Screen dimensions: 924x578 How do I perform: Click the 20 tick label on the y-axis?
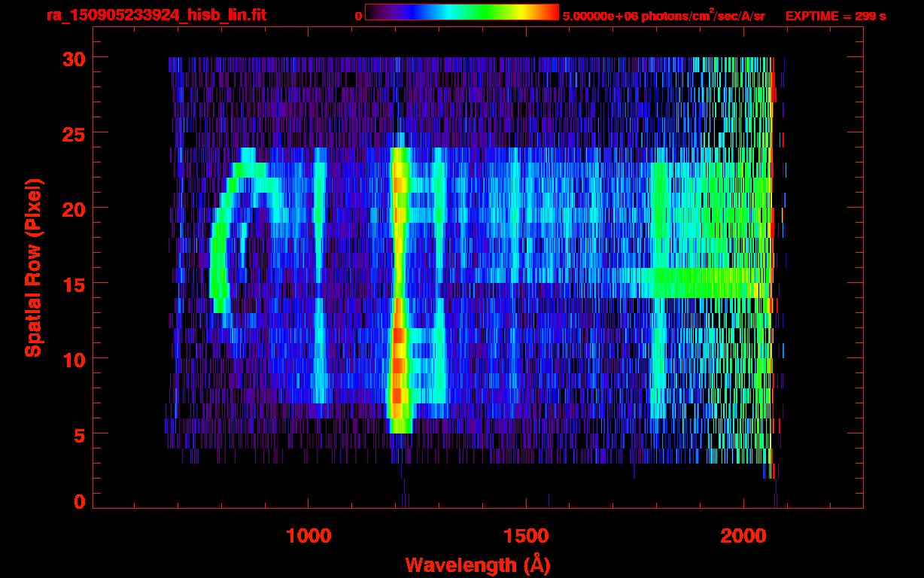tap(72, 208)
